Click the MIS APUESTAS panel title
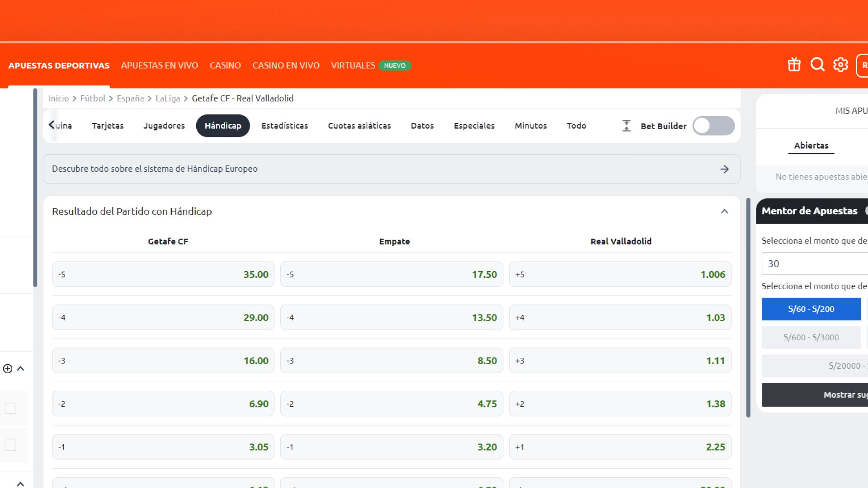The width and height of the screenshot is (868, 488). pyautogui.click(x=851, y=111)
